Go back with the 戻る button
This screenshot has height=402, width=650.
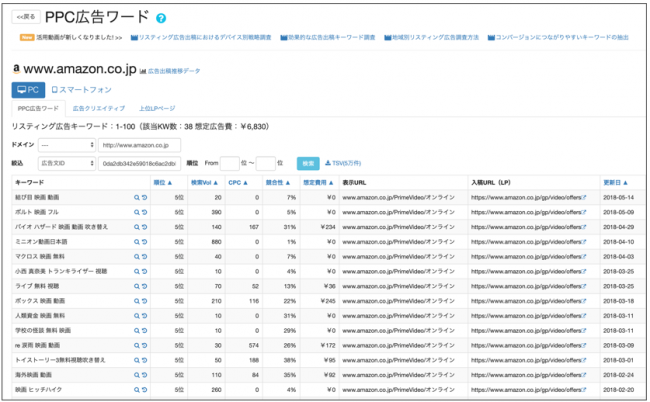tap(26, 17)
